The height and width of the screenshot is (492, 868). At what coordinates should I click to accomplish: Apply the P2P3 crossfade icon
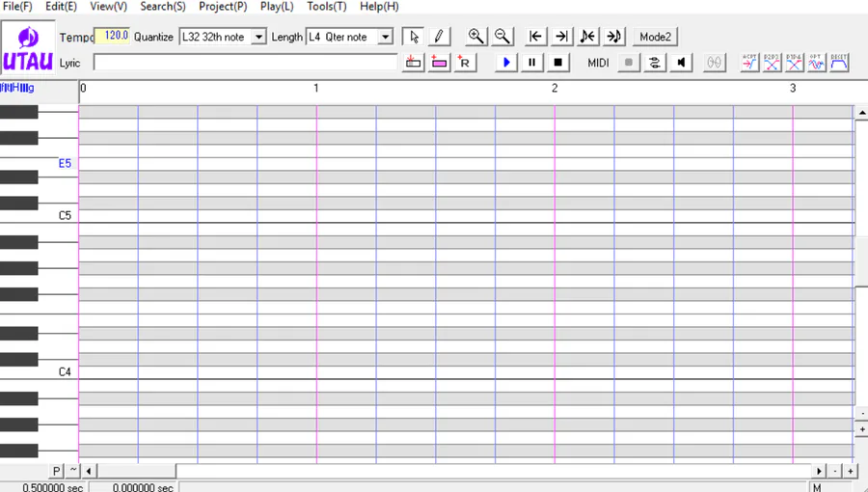772,63
